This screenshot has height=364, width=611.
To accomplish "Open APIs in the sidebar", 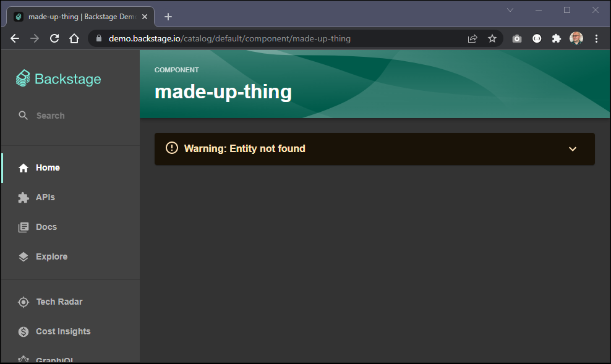I will [x=70, y=197].
